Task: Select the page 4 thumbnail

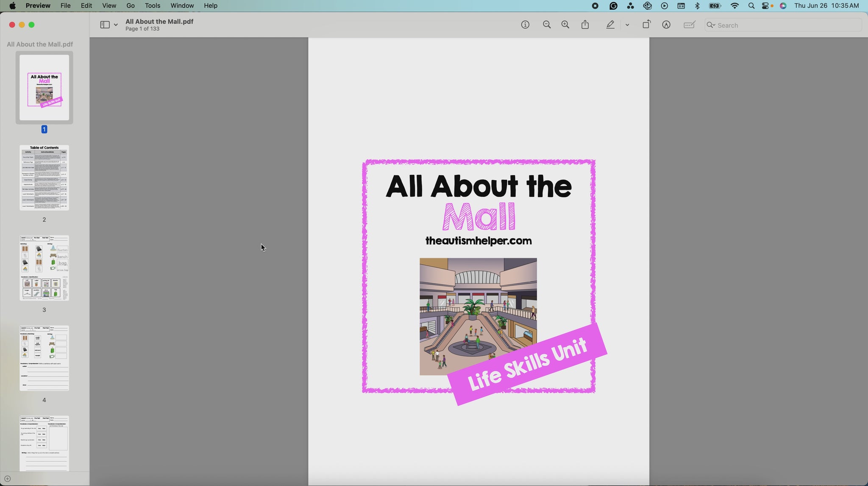Action: [44, 358]
